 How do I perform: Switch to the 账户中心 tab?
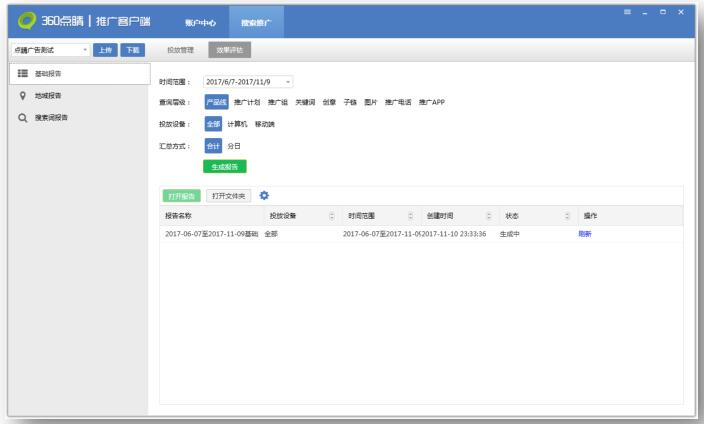click(197, 21)
